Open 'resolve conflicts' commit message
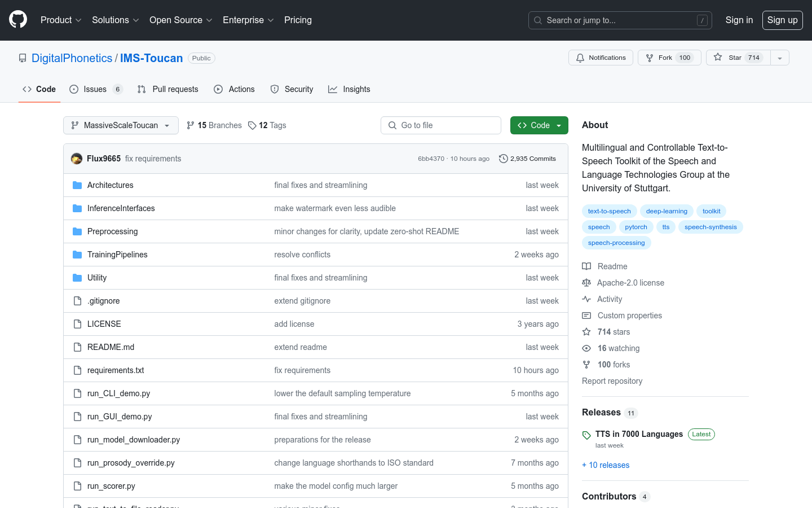 click(x=302, y=255)
